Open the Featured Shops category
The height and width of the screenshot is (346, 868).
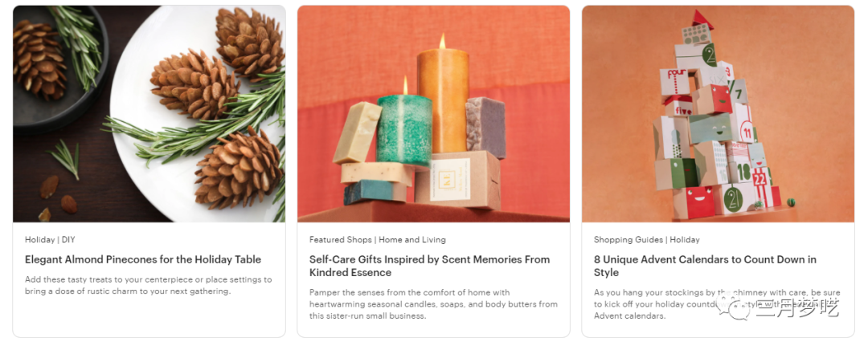[340, 240]
